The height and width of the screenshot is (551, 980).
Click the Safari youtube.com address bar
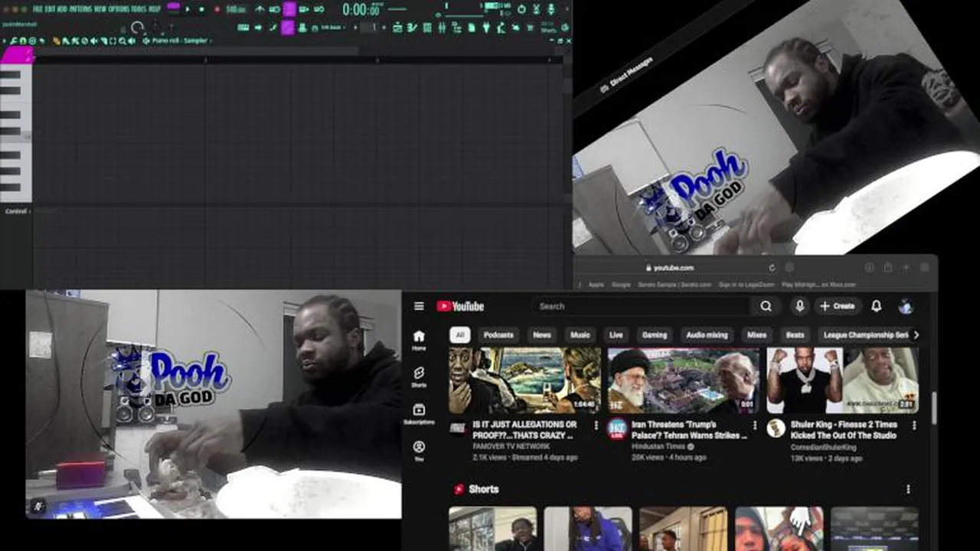point(670,268)
